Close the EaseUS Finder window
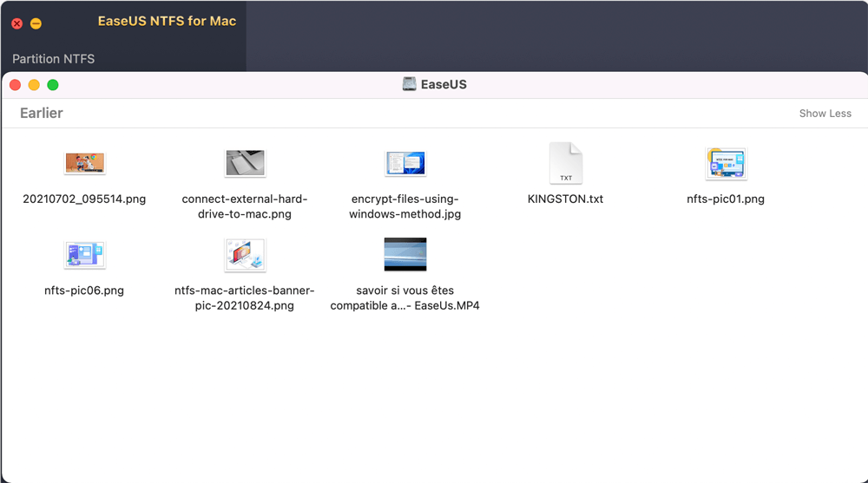 click(16, 85)
